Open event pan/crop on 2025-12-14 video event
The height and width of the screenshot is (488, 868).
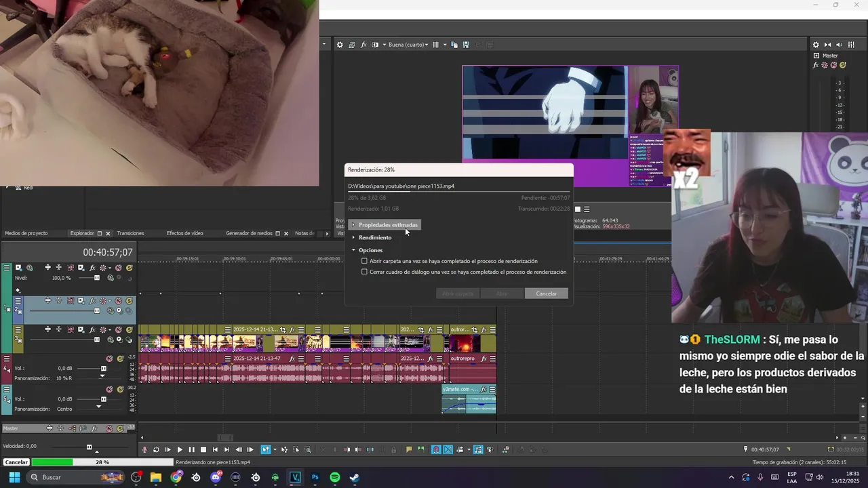point(283,329)
